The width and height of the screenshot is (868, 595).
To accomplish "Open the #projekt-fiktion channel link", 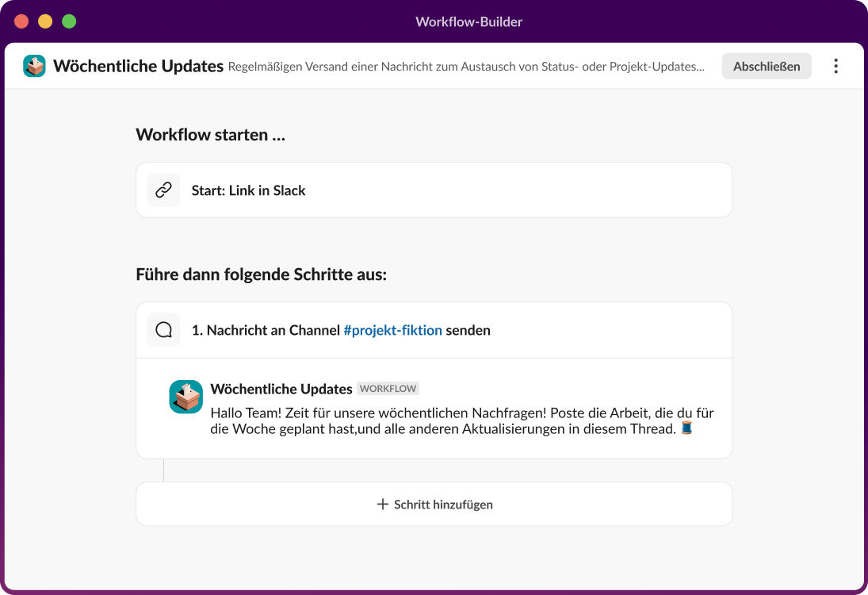I will (395, 330).
